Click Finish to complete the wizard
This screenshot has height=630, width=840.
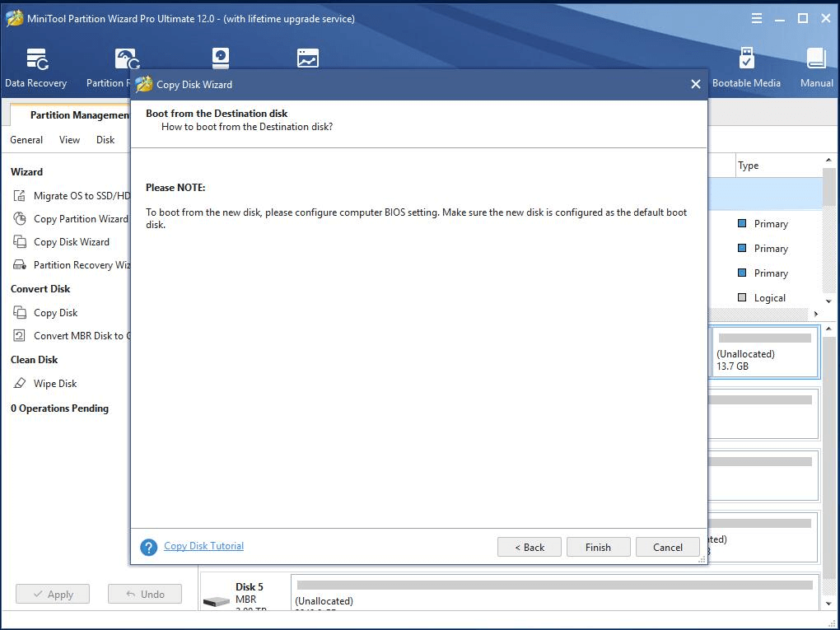click(598, 547)
